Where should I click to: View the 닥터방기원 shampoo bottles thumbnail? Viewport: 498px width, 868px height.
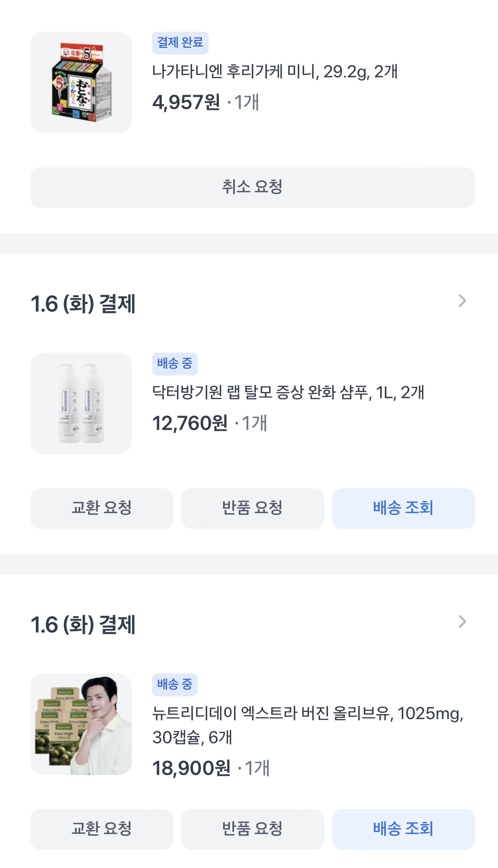pyautogui.click(x=81, y=403)
